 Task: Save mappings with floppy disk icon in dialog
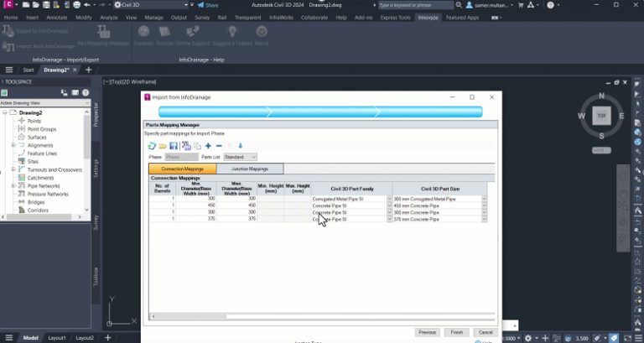[174, 146]
